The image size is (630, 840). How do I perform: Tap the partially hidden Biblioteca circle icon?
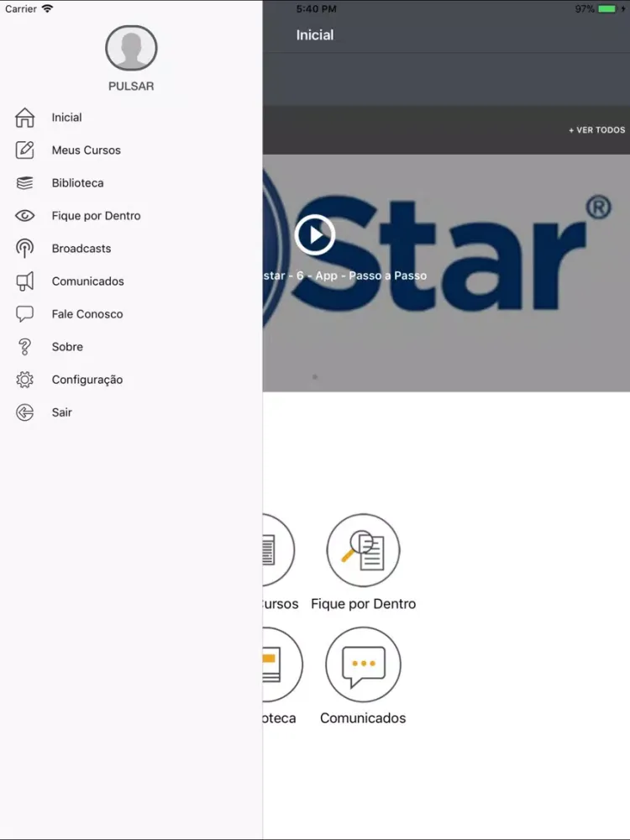[283, 664]
